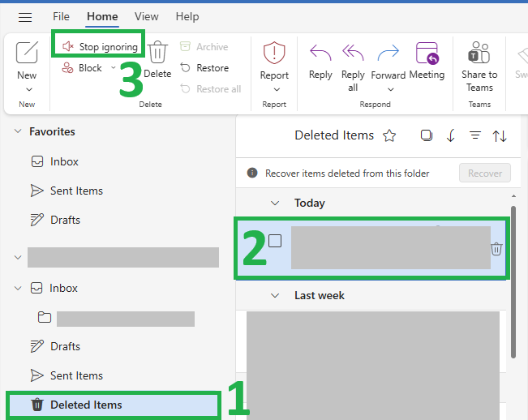The width and height of the screenshot is (528, 420).
Task: Forward the selected message
Action: [x=388, y=61]
